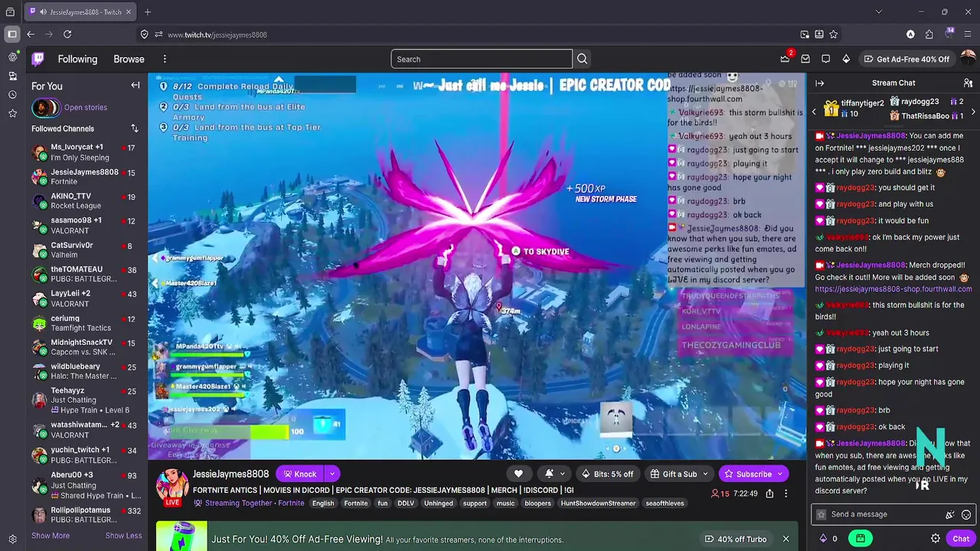Go back to the previous browser page
980x551 pixels.
click(x=31, y=34)
